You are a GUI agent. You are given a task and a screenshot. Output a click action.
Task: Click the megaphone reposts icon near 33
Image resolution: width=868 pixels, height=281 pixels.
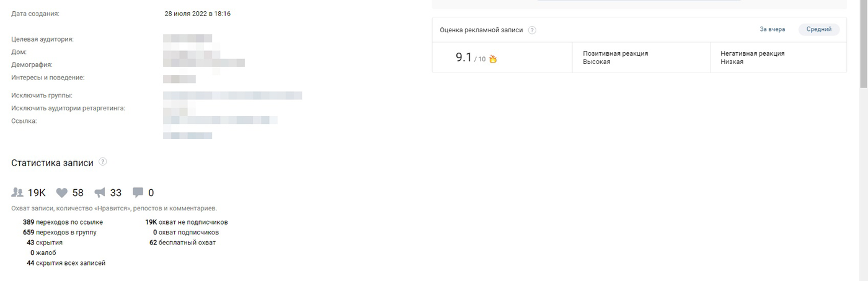pos(100,193)
